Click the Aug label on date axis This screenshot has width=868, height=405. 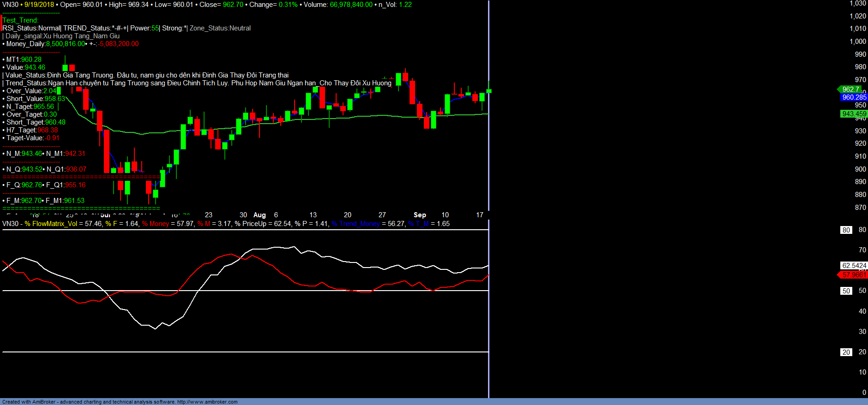(259, 215)
